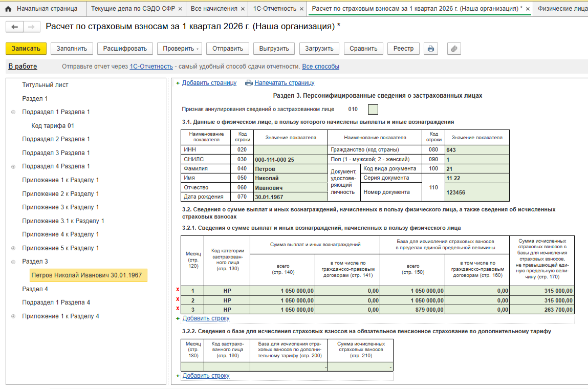
Task: Click the printer icon in the toolbar
Action: [431, 49]
